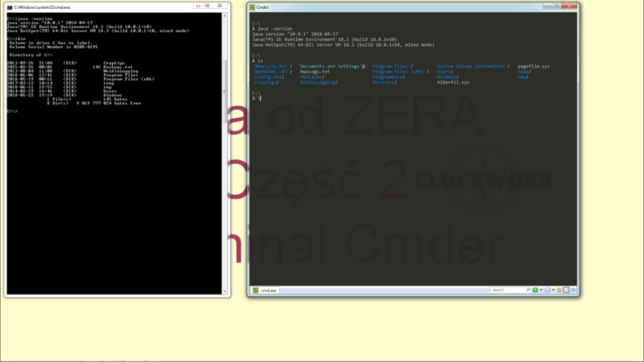This screenshot has width=644, height=362.
Task: Click 'System Volume Information' in Cmder listing
Action: point(473,66)
